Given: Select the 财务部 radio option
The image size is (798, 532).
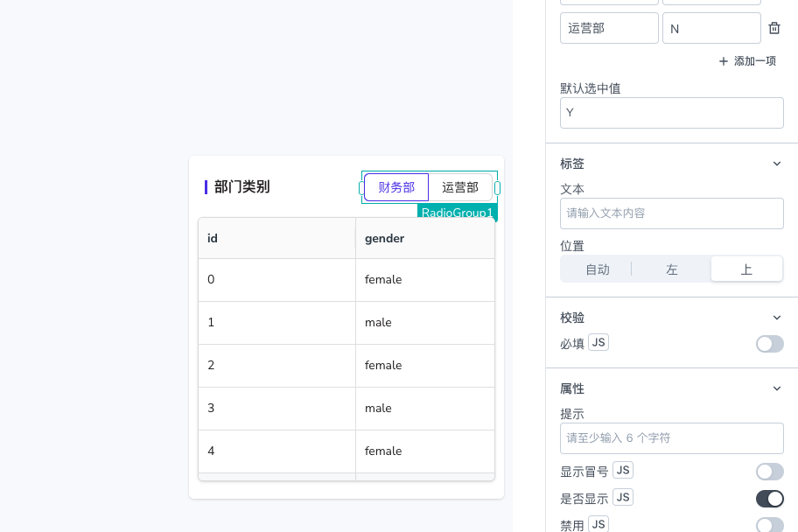Looking at the screenshot, I should tap(396, 187).
